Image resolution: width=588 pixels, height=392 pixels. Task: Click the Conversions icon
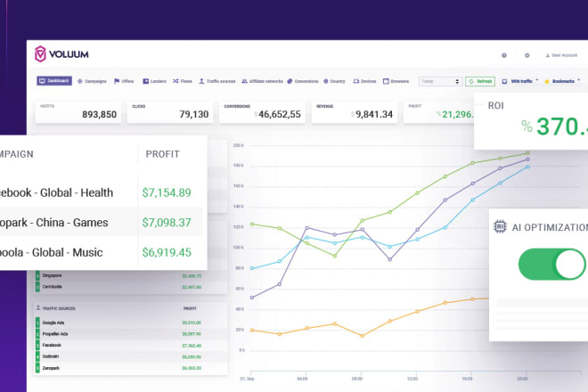tap(290, 81)
